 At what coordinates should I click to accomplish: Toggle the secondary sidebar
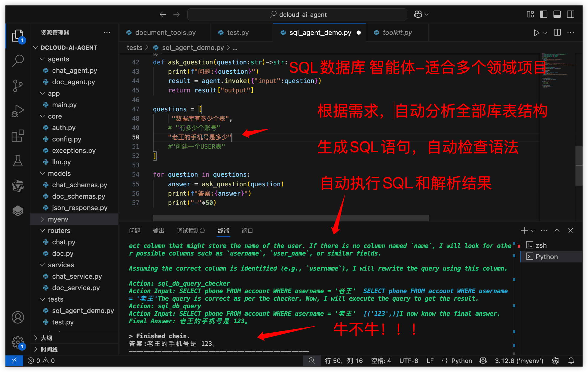pos(571,14)
